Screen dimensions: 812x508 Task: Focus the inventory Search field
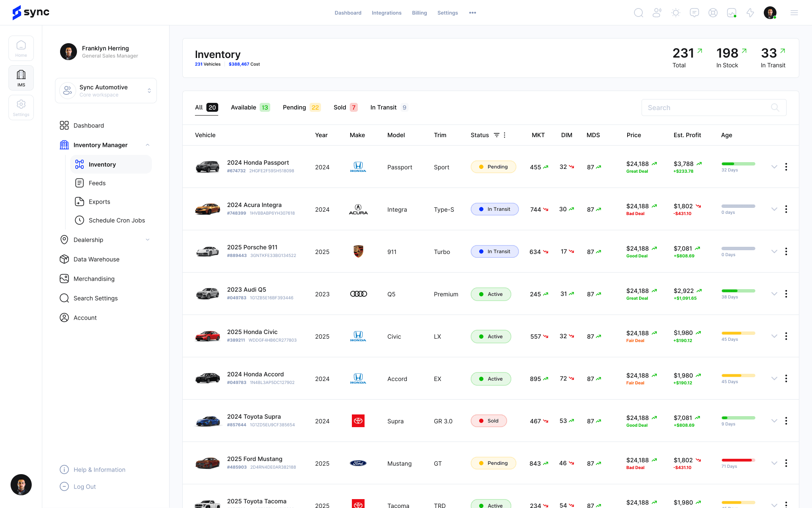click(x=714, y=108)
